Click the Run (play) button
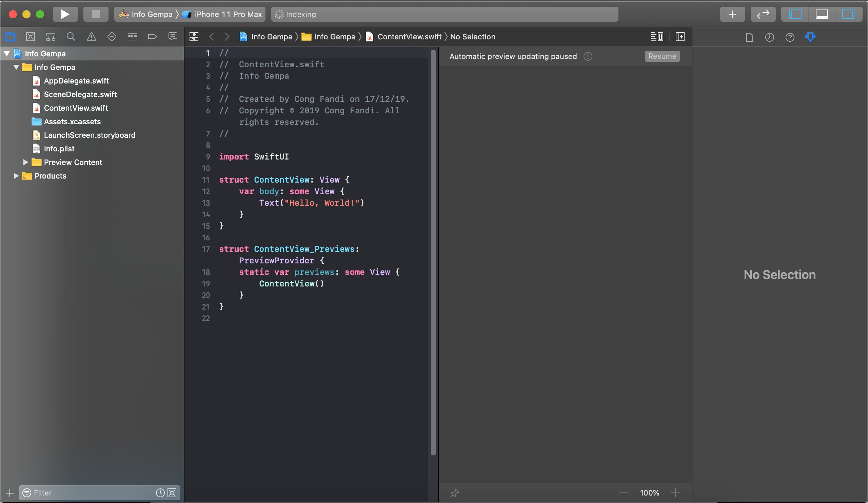The image size is (868, 503). (x=65, y=14)
